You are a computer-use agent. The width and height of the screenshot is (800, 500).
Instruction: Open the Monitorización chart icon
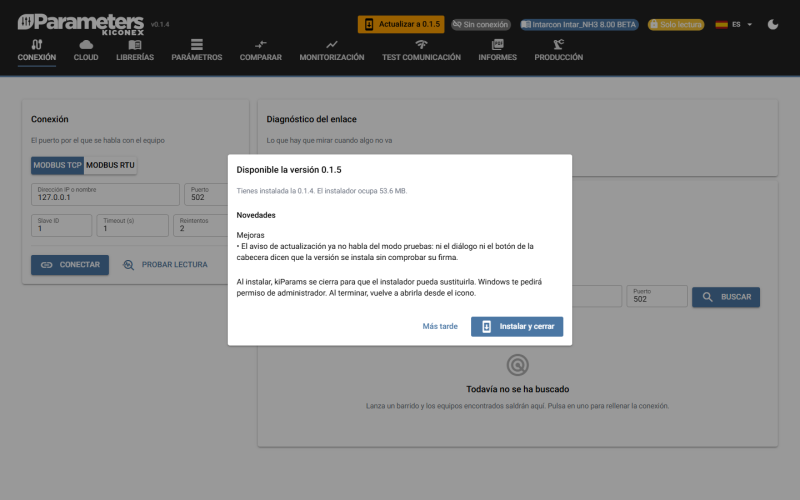(332, 44)
